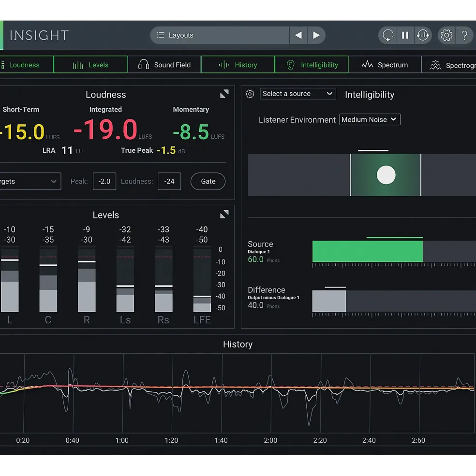Click the ear icon on Intelligibility tab

(x=291, y=65)
